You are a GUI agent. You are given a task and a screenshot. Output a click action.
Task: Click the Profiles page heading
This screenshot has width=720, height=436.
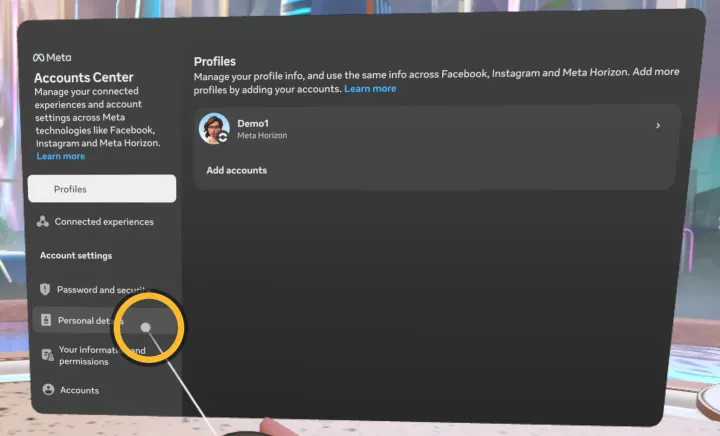(214, 61)
